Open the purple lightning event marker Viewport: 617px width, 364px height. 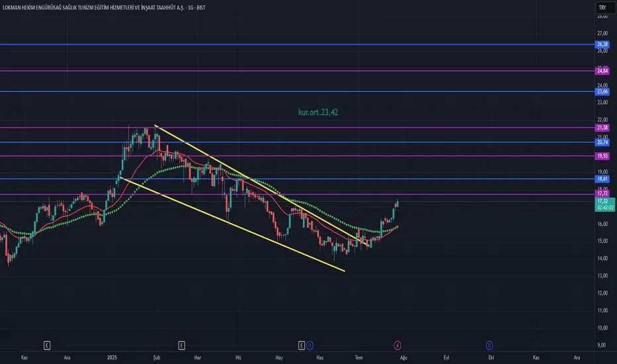pyautogui.click(x=397, y=345)
